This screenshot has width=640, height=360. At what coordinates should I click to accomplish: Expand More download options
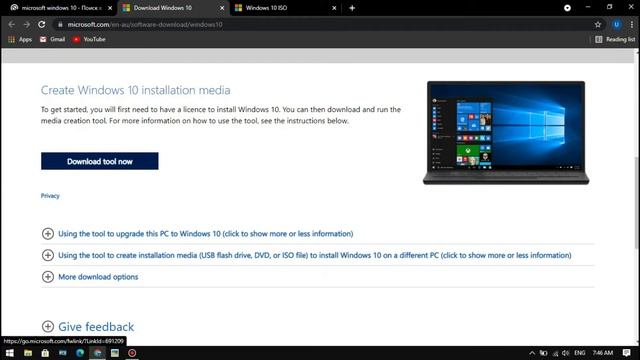coord(90,277)
